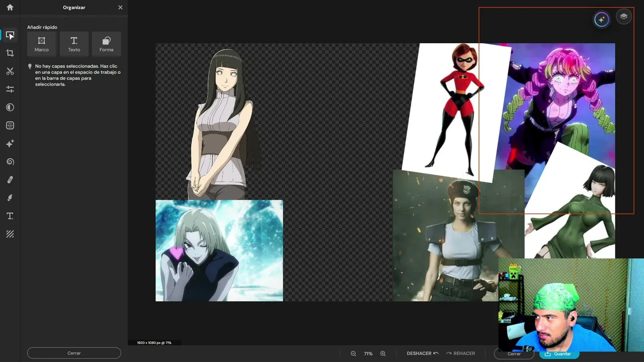644x362 pixels.
Task: Open the sparkle AI tools in sidebar
Action: [10, 143]
